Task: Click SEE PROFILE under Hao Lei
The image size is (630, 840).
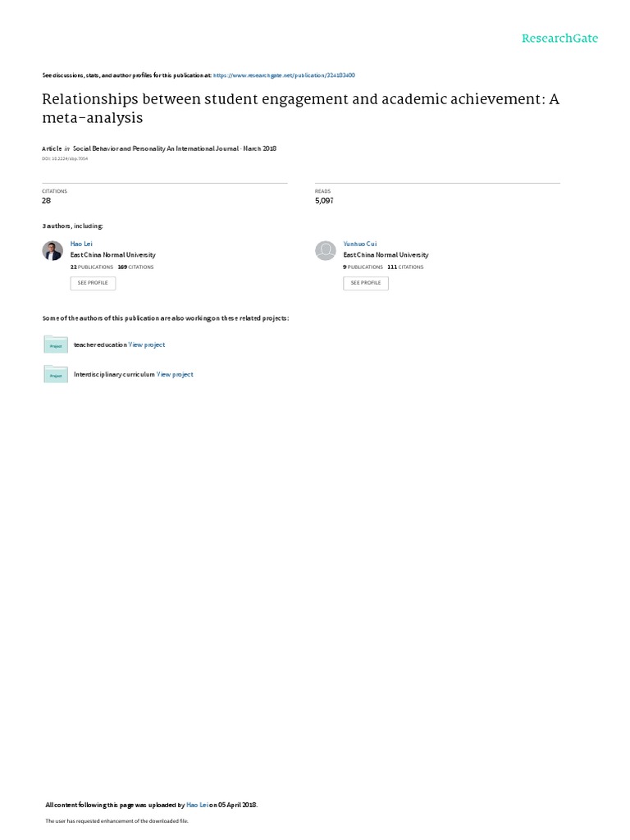Action: 93,283
